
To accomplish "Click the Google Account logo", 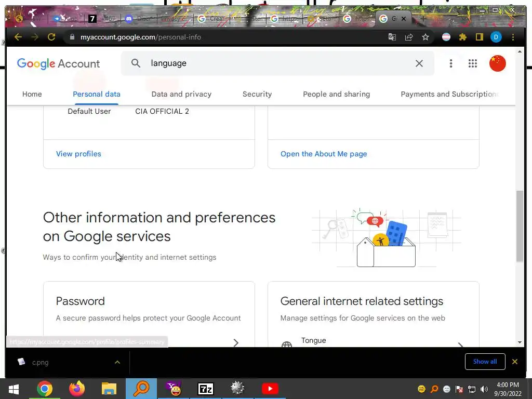I will tap(58, 63).
